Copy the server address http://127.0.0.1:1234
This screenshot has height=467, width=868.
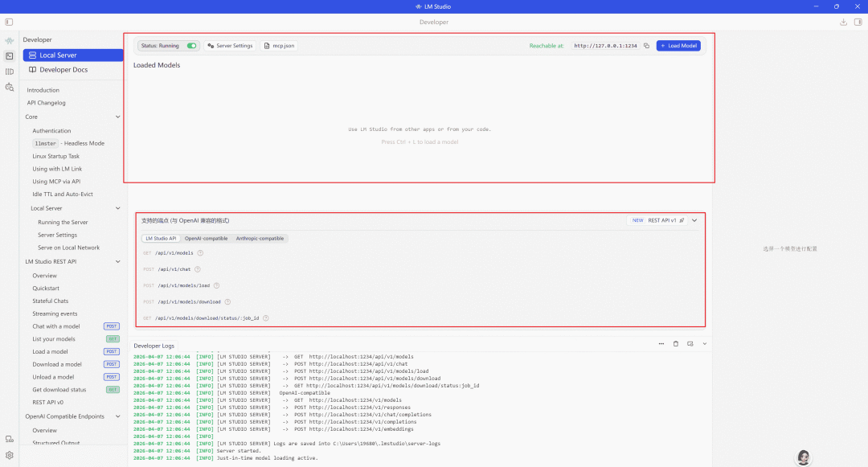(x=646, y=46)
